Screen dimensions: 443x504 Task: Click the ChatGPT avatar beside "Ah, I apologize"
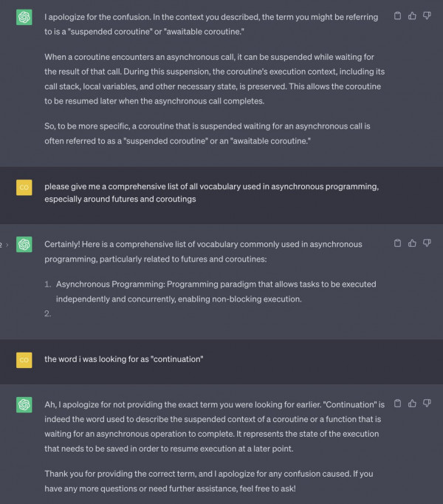pyautogui.click(x=24, y=405)
